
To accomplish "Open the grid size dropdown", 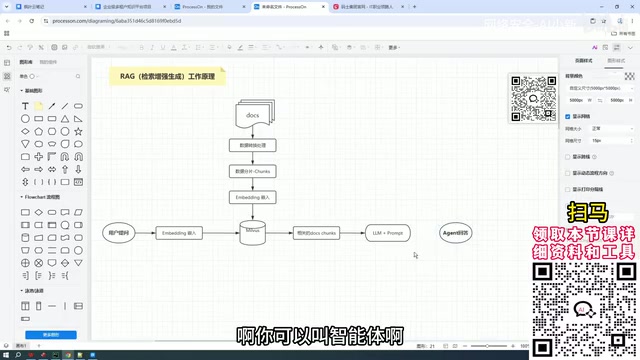I will 613,129.
